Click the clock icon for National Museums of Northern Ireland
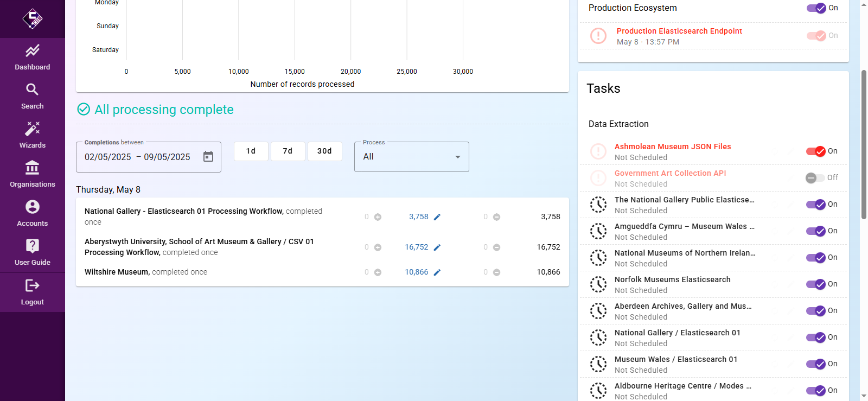The width and height of the screenshot is (868, 401). (598, 258)
